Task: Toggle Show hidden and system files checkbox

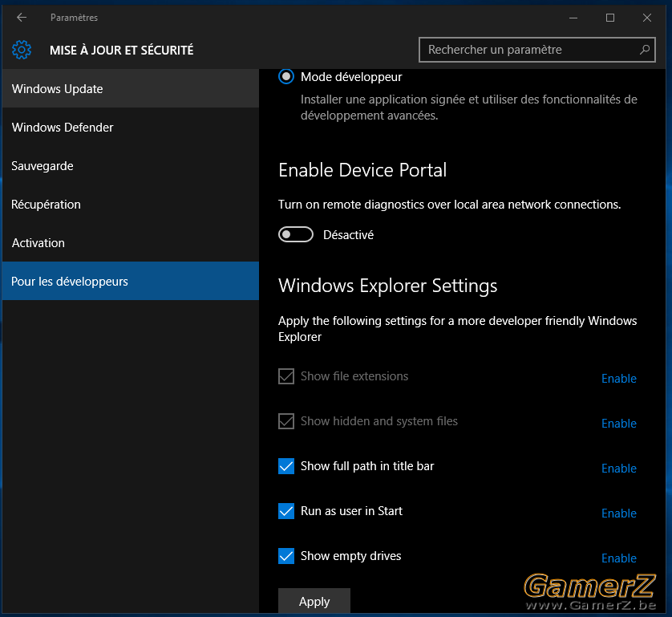Action: tap(286, 421)
